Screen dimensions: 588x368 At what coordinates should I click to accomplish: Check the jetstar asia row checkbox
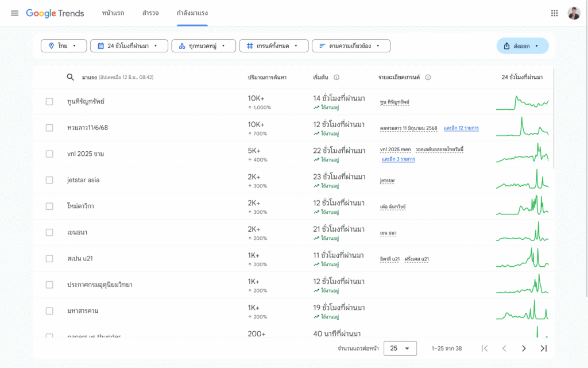[x=49, y=180]
